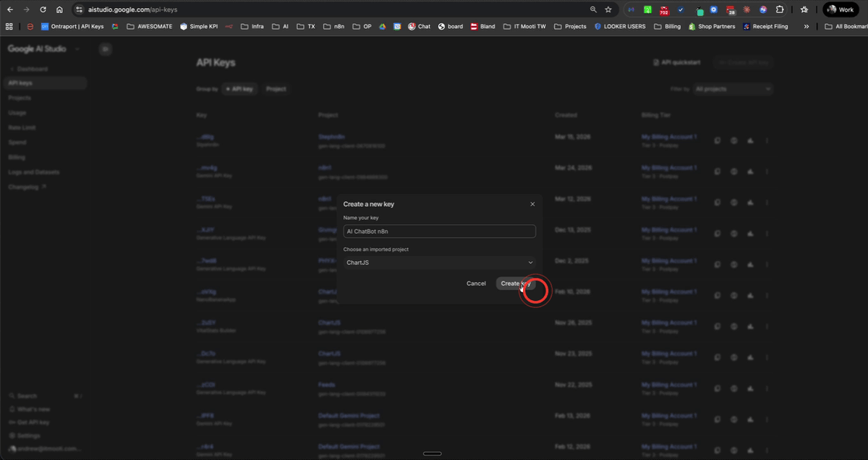Open the Shop Partners bookmark
Image resolution: width=868 pixels, height=460 pixels.
(x=712, y=26)
